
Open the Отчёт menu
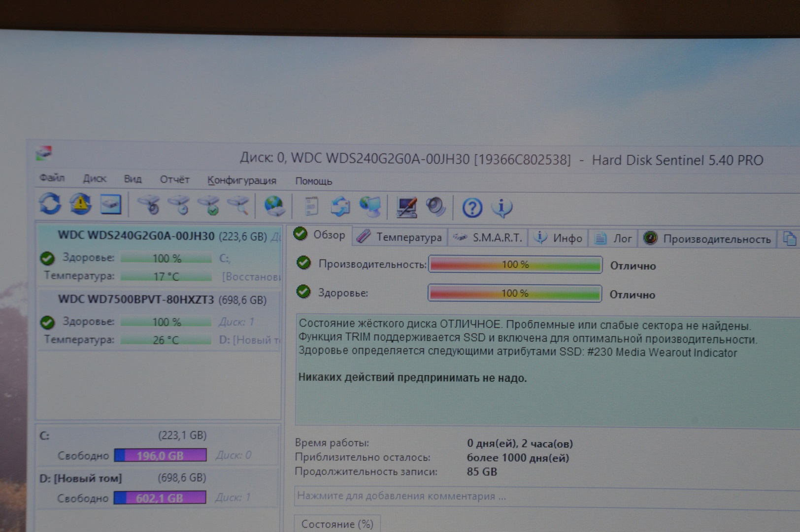[174, 179]
